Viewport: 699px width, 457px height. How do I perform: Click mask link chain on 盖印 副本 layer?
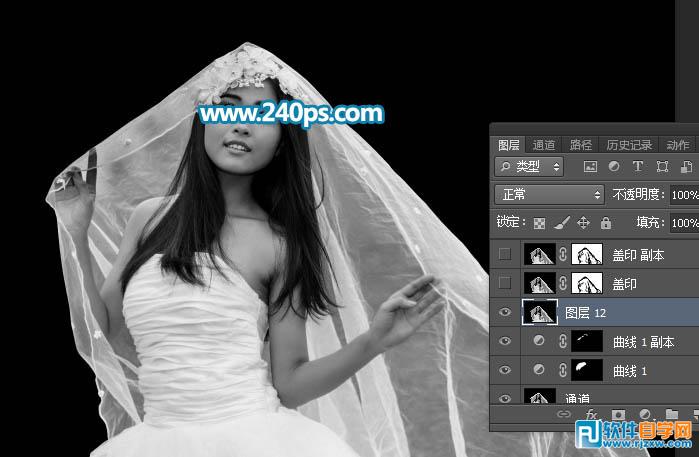pyautogui.click(x=563, y=254)
